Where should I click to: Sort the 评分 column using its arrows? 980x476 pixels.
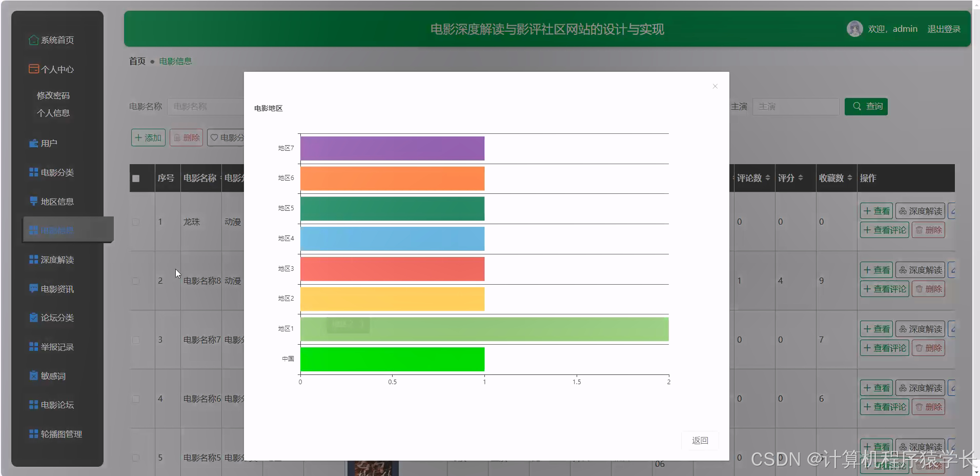801,178
